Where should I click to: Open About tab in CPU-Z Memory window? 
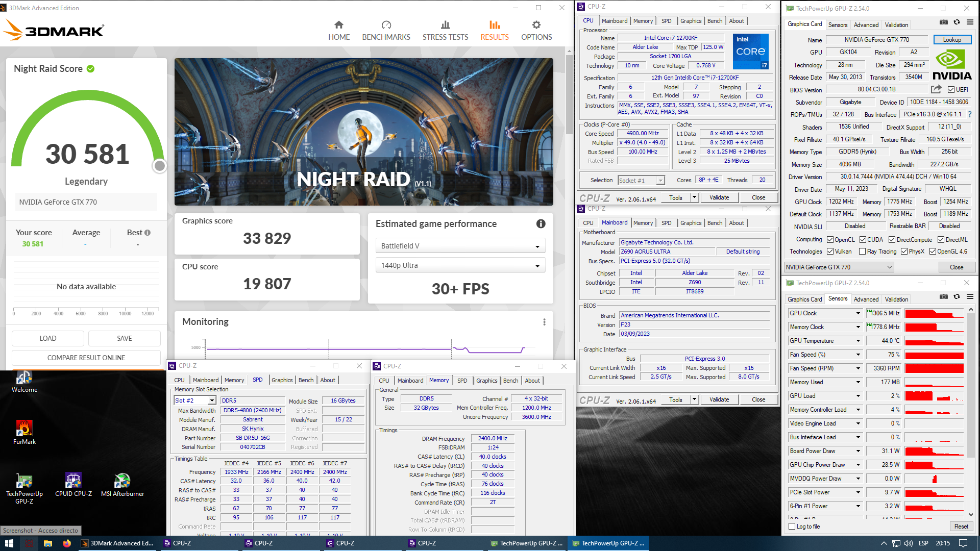(x=532, y=381)
